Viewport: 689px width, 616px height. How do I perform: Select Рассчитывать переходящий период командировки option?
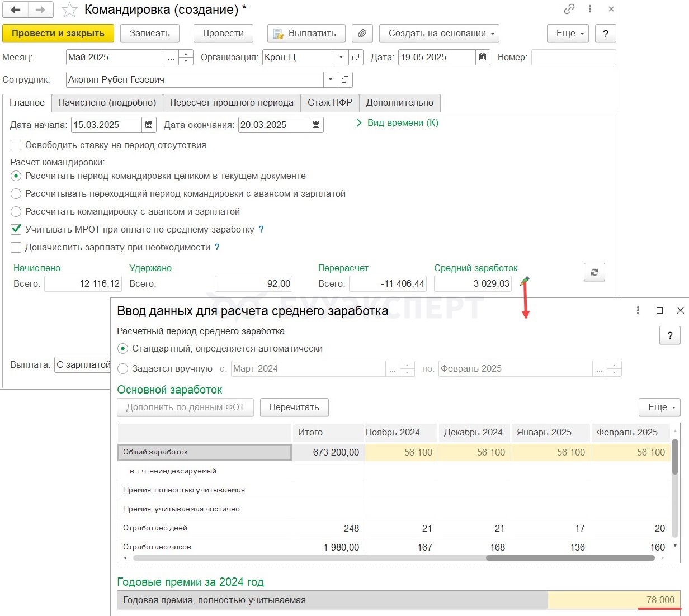point(16,194)
